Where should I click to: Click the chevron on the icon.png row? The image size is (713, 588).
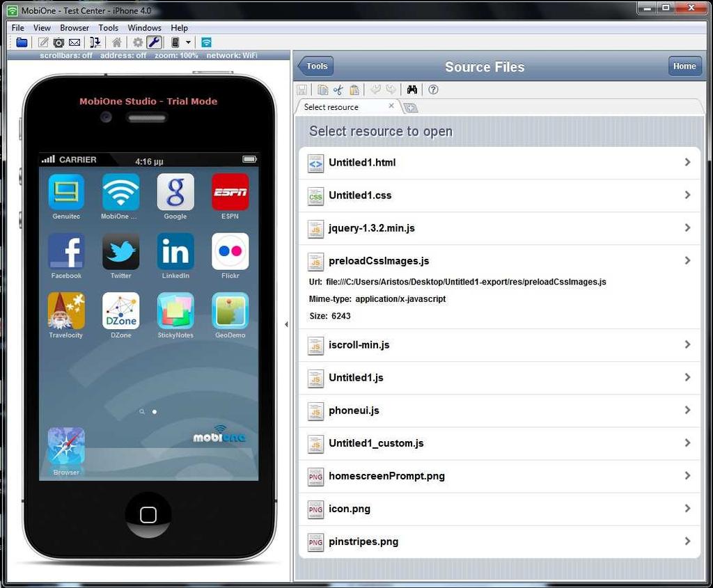click(687, 508)
